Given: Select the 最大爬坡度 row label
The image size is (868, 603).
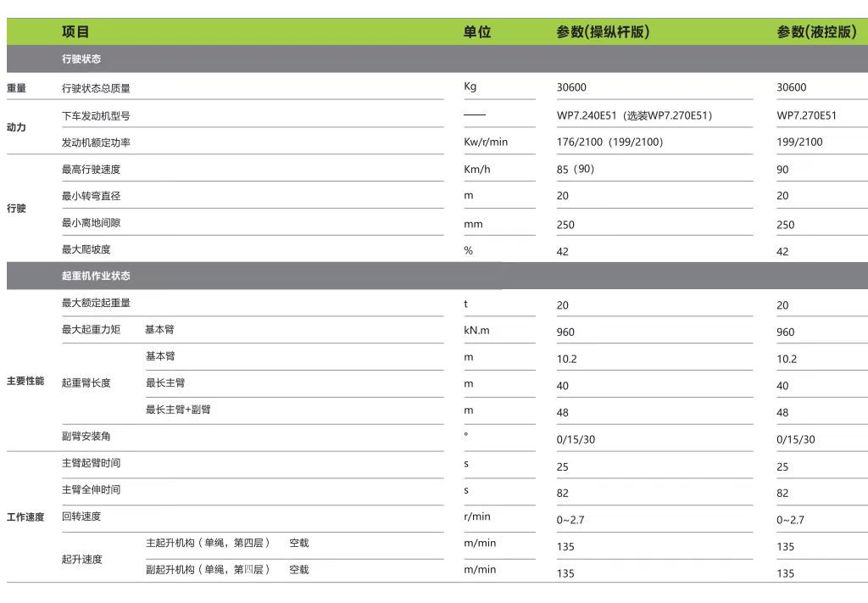Looking at the screenshot, I should pos(86,249).
